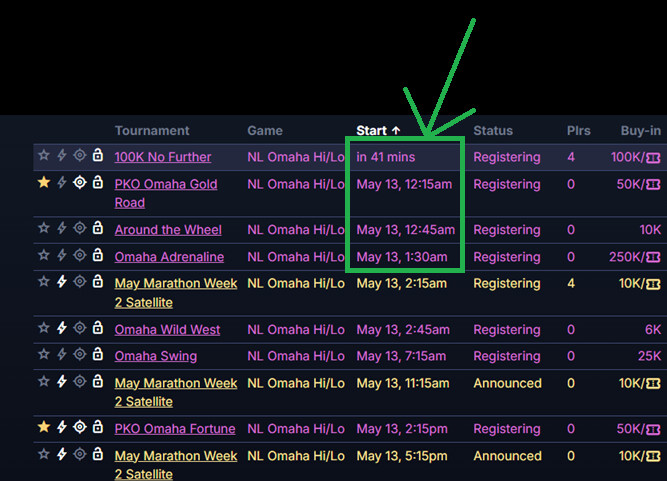Click the 'May 13, 1:30am' start cell
This screenshot has height=481, width=667.
402,257
